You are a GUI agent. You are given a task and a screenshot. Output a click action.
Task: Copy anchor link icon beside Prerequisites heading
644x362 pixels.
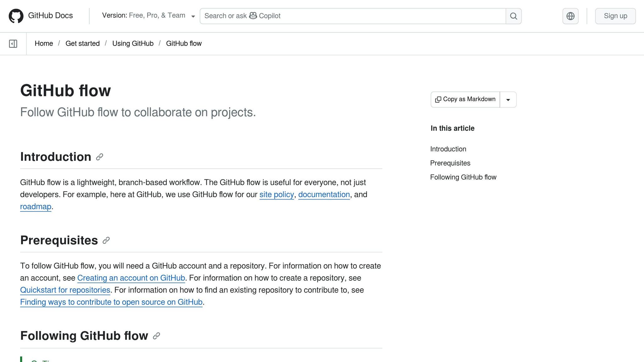pos(106,240)
